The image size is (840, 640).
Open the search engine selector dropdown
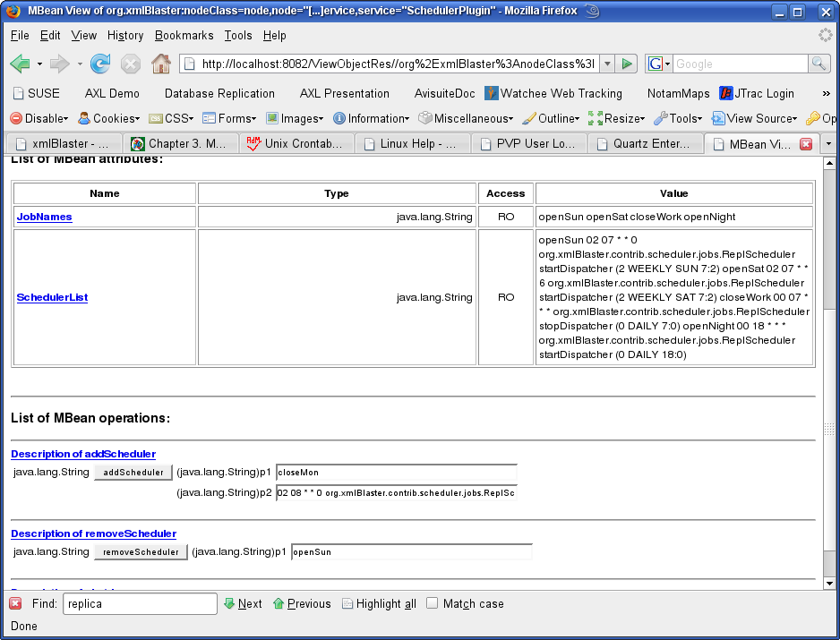(x=659, y=64)
